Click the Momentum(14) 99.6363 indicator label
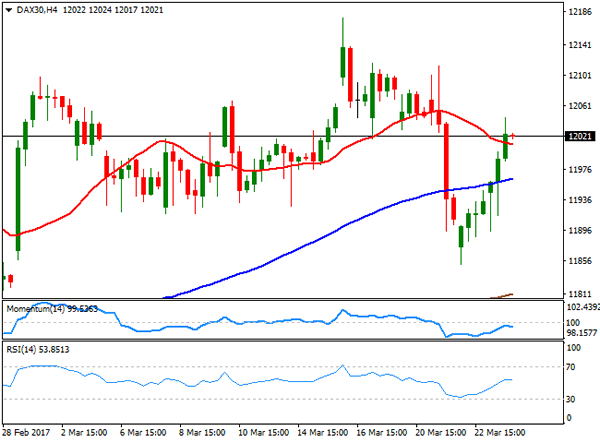This screenshot has height=443, width=600. tap(52, 309)
